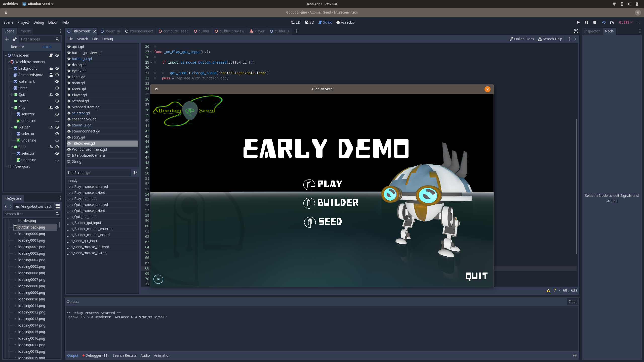Expand the Viewport tree node
The height and width of the screenshot is (362, 644).
point(9,166)
